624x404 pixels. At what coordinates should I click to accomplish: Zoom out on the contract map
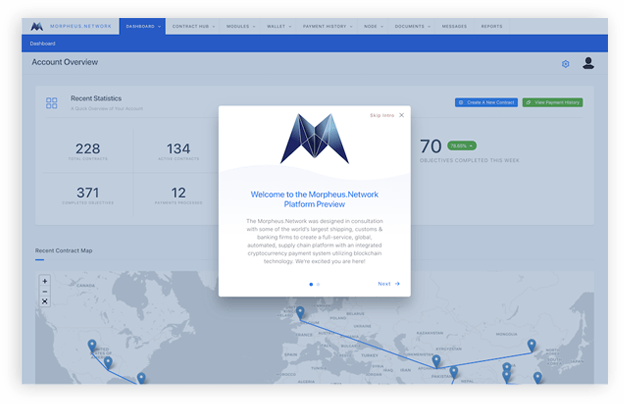(x=45, y=291)
